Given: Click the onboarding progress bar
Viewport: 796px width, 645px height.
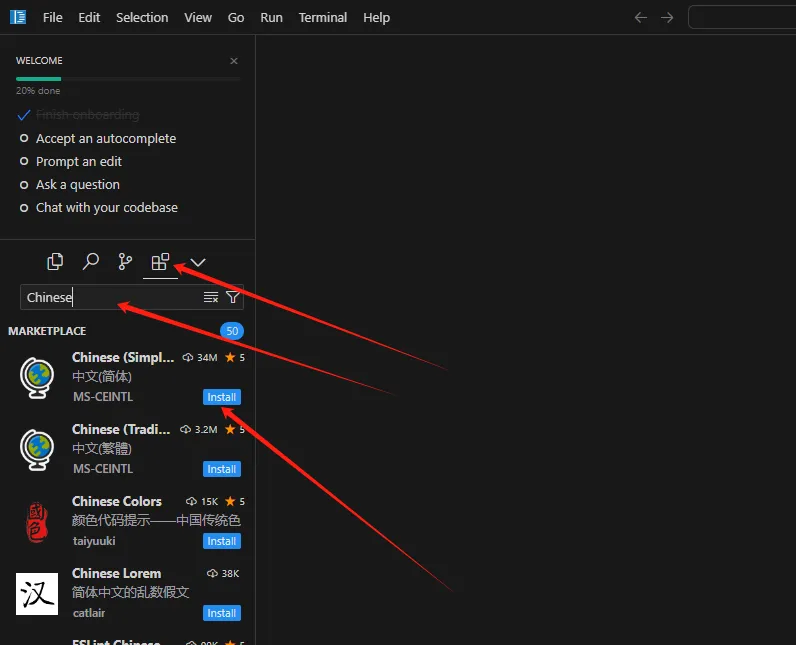Looking at the screenshot, I should [127, 78].
